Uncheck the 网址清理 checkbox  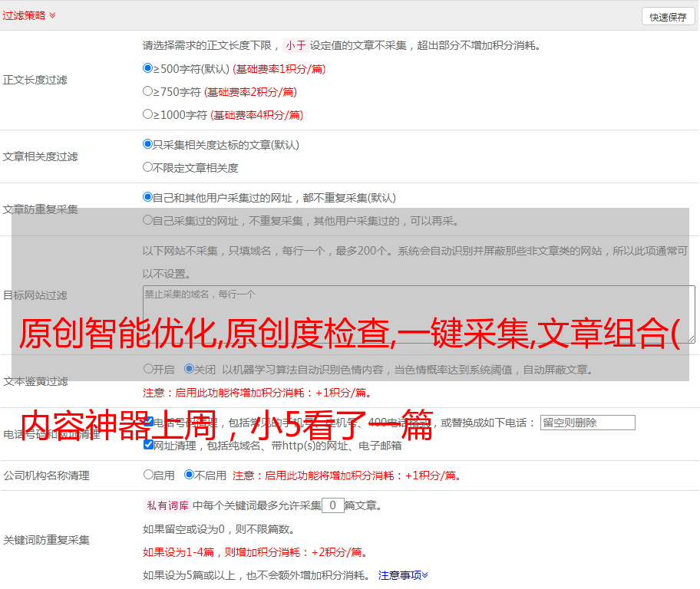148,445
